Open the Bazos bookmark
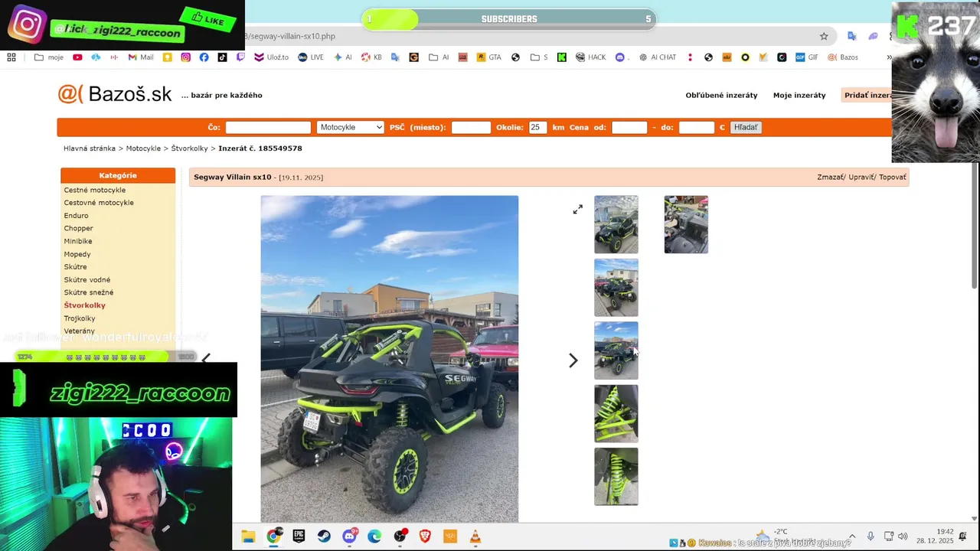 pos(843,57)
